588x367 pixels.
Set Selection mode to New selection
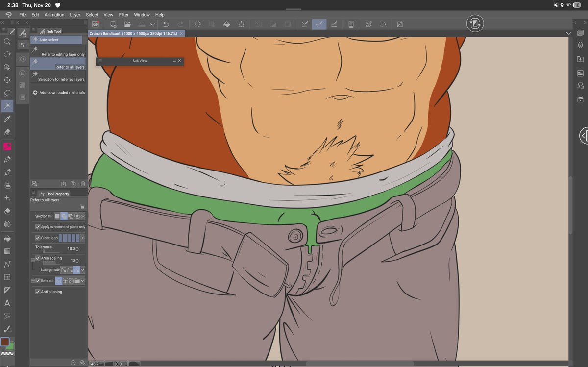coord(57,216)
